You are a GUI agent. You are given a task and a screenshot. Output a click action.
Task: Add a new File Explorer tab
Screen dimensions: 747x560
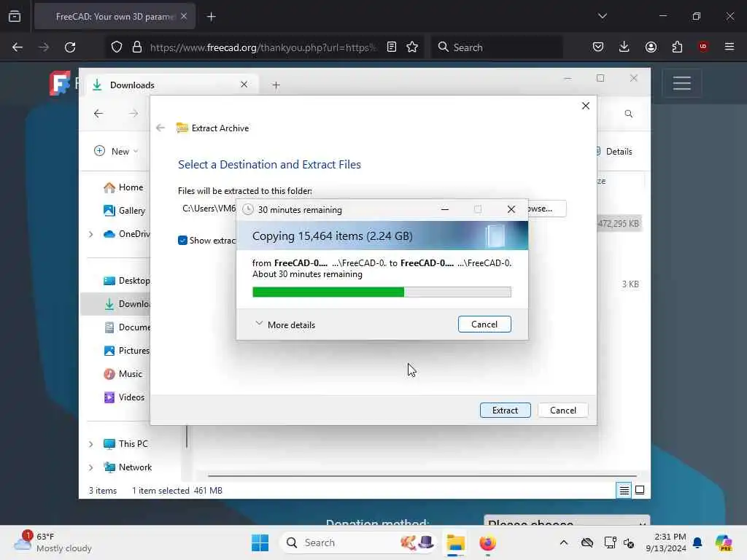click(276, 85)
